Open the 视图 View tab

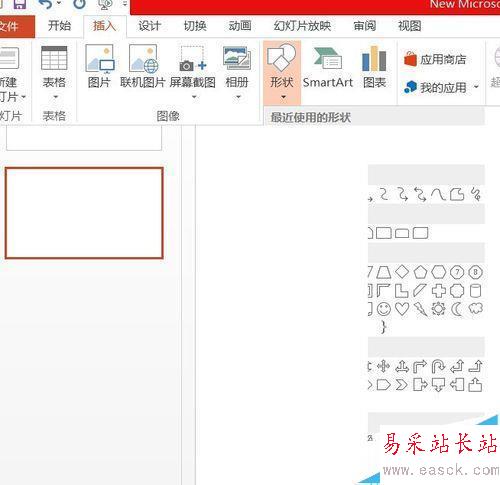[410, 26]
